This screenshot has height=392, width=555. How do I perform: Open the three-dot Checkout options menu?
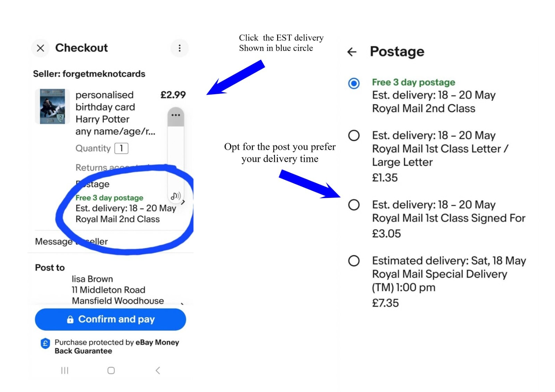[x=179, y=48]
